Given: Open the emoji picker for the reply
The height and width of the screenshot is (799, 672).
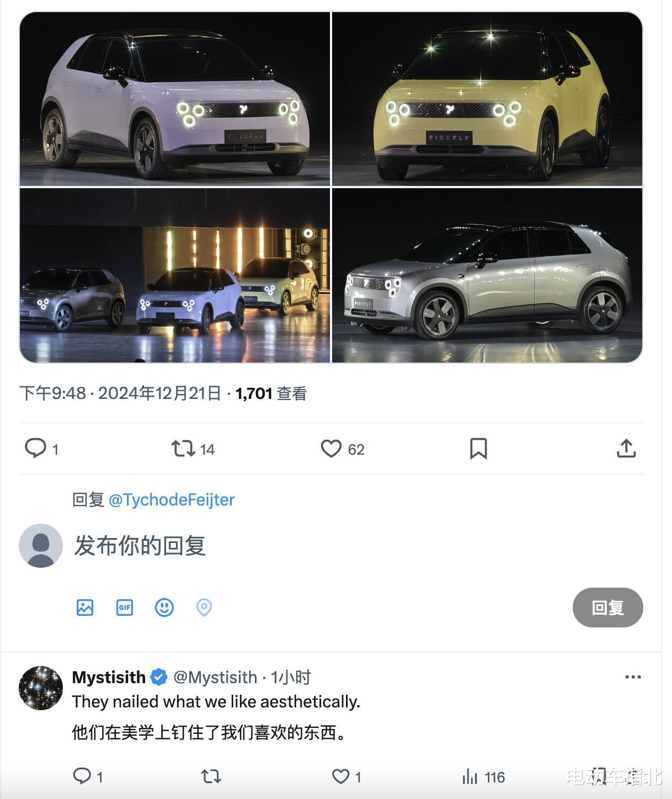Looking at the screenshot, I should 164,608.
